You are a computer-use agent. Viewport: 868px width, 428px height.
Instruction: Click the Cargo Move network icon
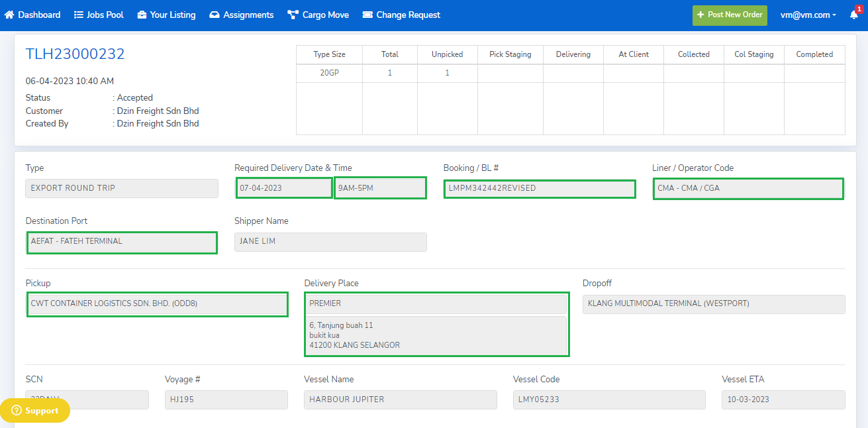(293, 15)
